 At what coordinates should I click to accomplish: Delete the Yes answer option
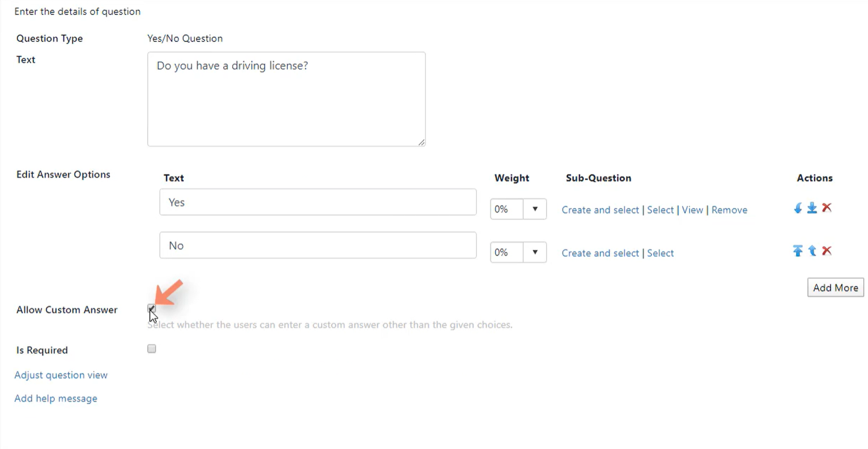tap(827, 208)
